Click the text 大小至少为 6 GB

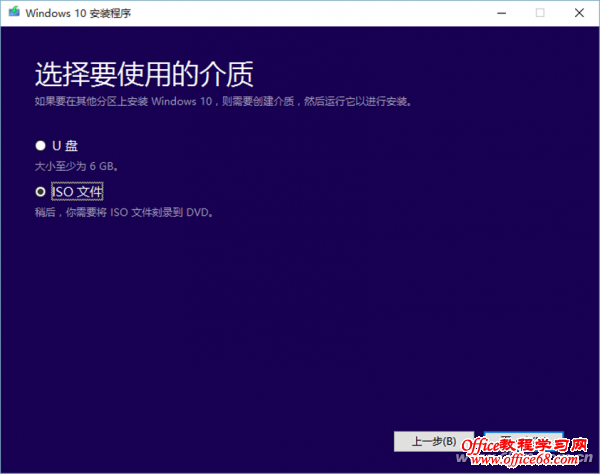pyautogui.click(x=76, y=166)
